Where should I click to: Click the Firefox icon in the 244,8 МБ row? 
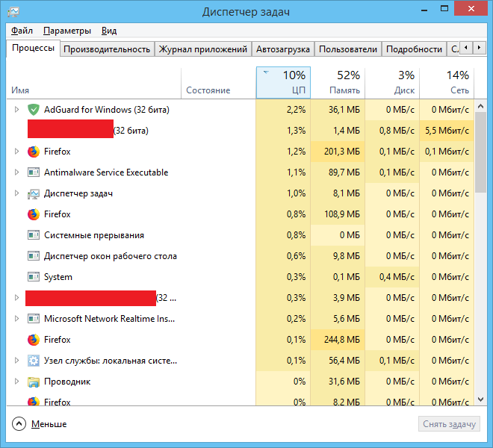pos(34,340)
